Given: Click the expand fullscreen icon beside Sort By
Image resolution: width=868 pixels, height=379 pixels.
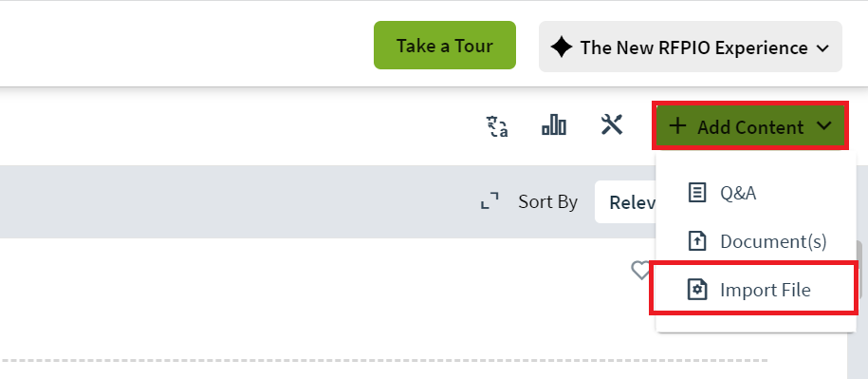Looking at the screenshot, I should pos(489,200).
